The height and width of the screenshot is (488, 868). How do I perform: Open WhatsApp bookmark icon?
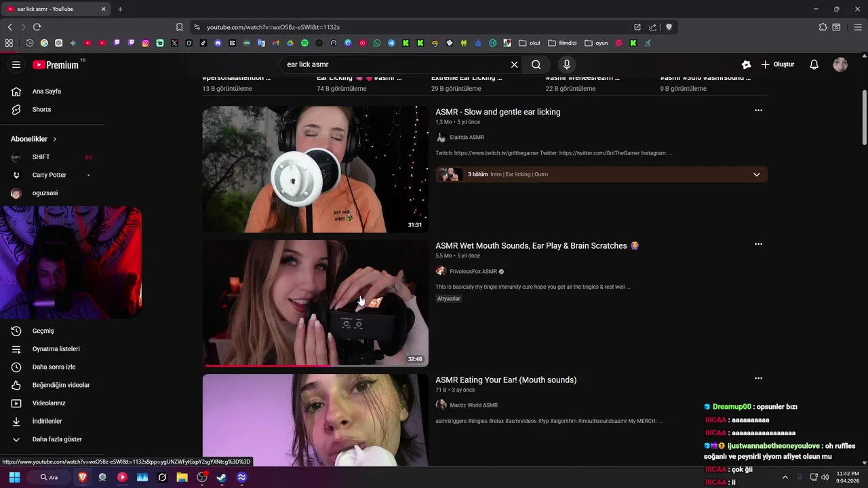377,43
